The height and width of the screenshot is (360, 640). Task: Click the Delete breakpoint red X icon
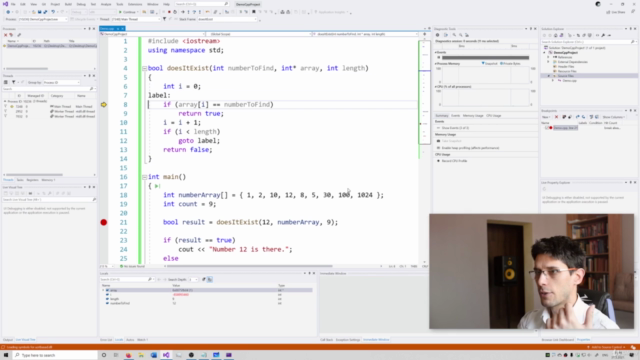[556, 117]
